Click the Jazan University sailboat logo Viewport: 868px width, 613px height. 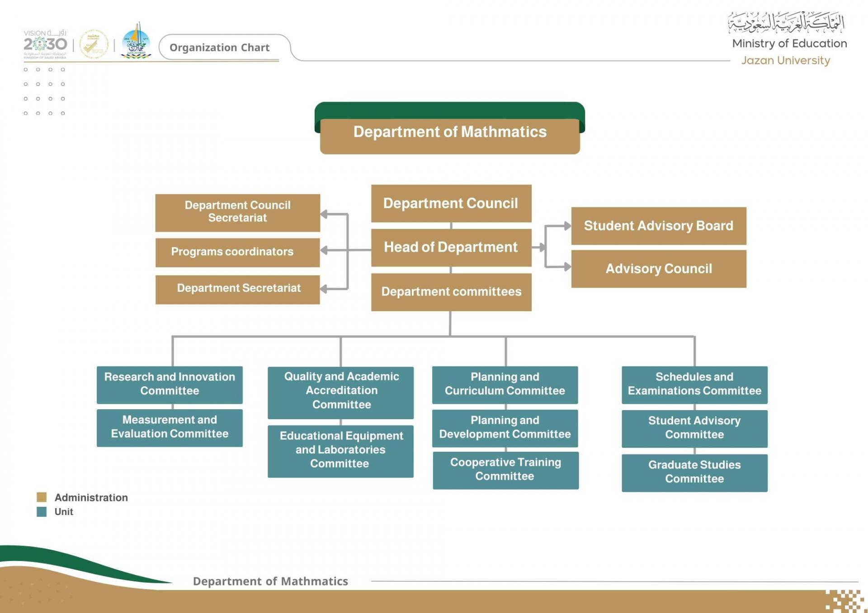click(136, 42)
